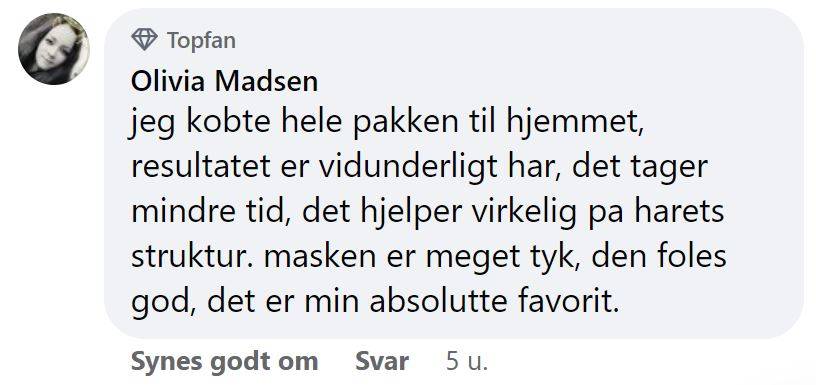Reply to the comment using Svar

382,361
